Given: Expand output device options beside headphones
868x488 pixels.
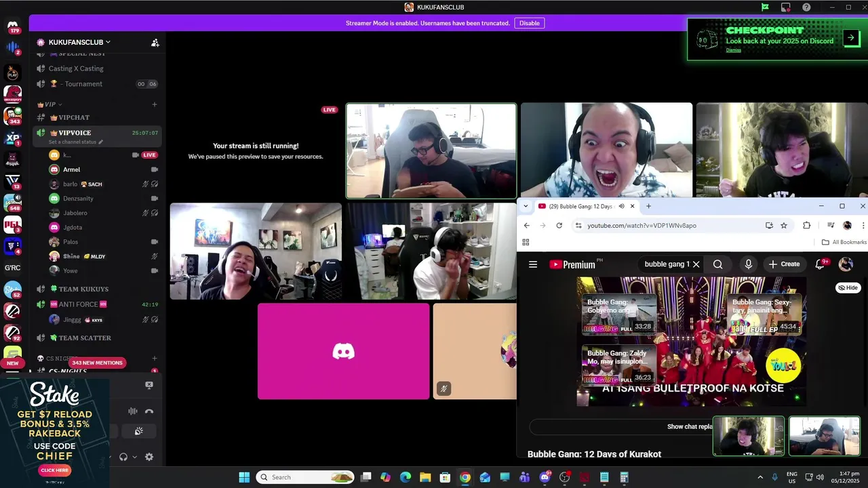Looking at the screenshot, I should [x=134, y=457].
